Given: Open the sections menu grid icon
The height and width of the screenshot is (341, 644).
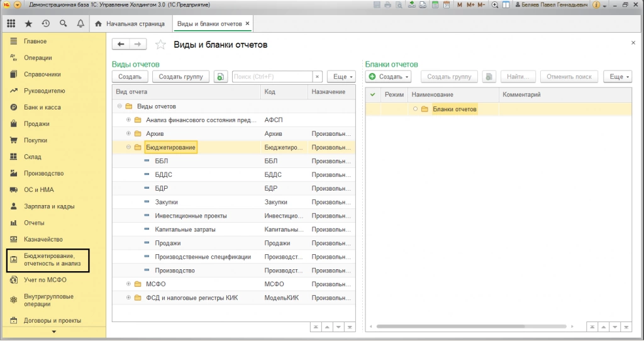Looking at the screenshot, I should (x=11, y=24).
